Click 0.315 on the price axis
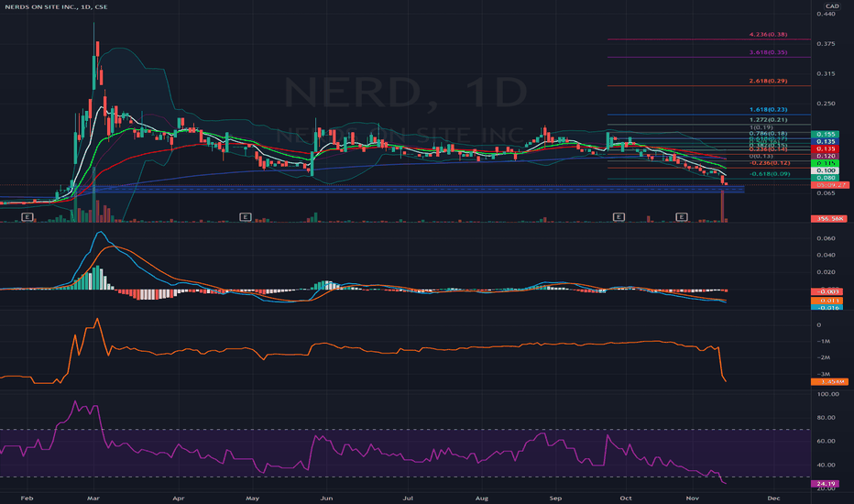Screen dimensions: 854x504 (826, 73)
